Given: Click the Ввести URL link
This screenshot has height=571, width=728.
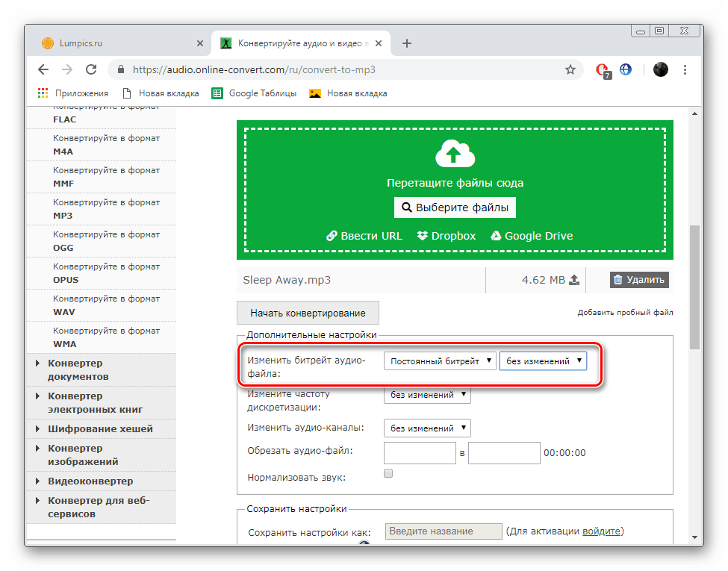Looking at the screenshot, I should point(364,236).
